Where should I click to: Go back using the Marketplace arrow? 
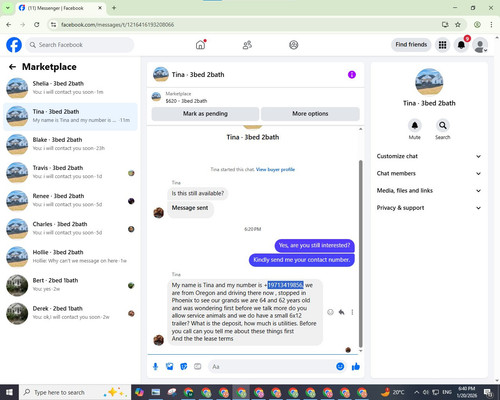tap(12, 67)
